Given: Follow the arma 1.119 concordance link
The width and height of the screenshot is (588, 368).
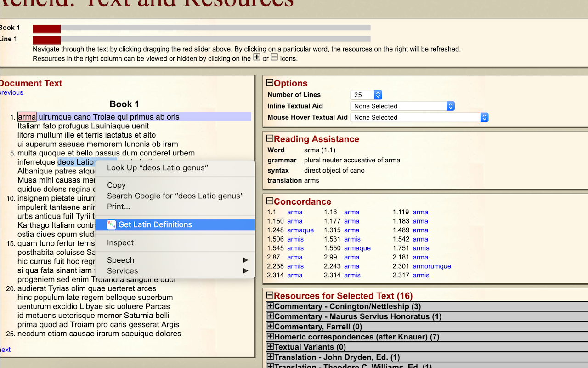Looking at the screenshot, I should 420,212.
